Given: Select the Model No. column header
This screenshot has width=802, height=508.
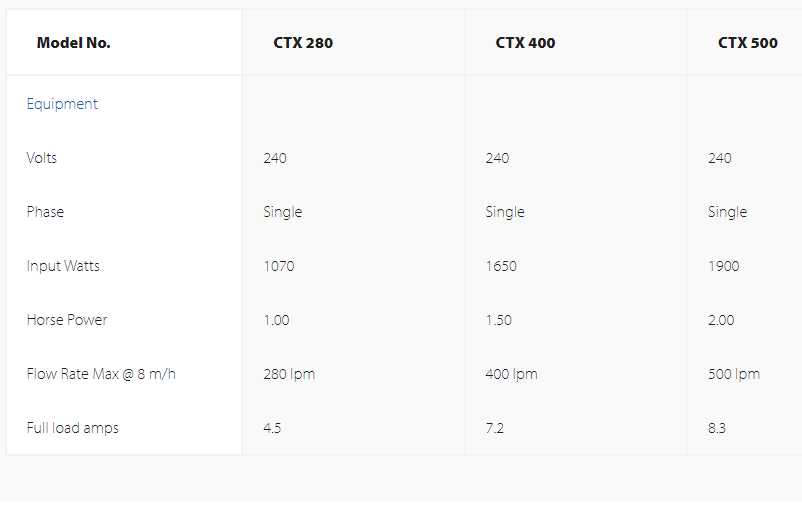Looking at the screenshot, I should 73,43.
